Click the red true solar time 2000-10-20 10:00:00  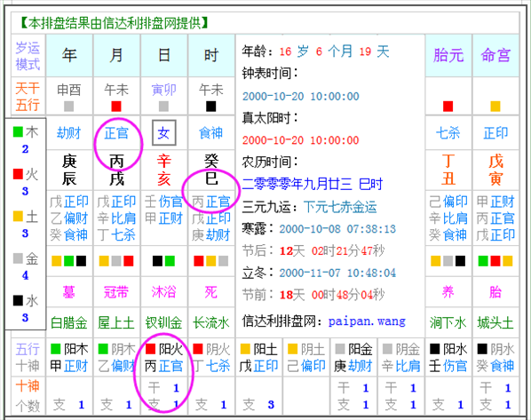[301, 140]
